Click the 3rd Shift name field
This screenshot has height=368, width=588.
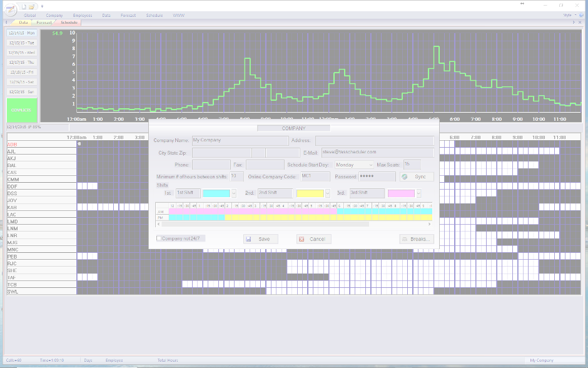[x=367, y=193]
